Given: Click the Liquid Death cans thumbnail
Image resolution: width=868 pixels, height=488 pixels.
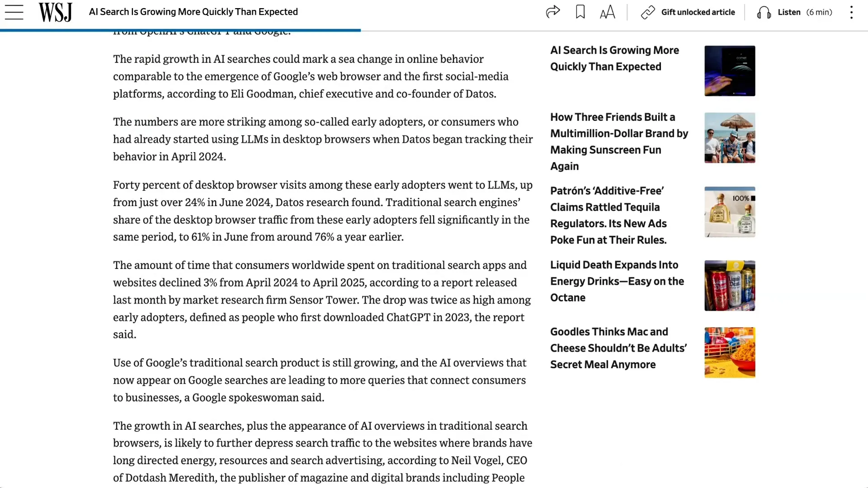Looking at the screenshot, I should (730, 286).
